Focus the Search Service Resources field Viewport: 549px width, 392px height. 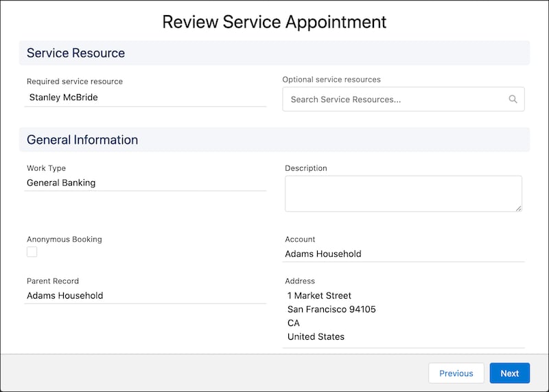click(x=404, y=99)
